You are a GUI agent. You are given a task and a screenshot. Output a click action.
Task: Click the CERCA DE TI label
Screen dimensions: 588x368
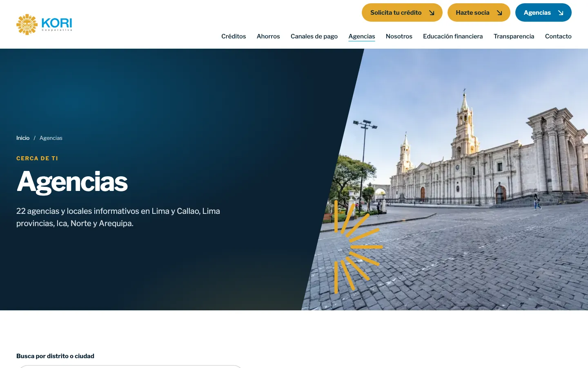tap(37, 158)
